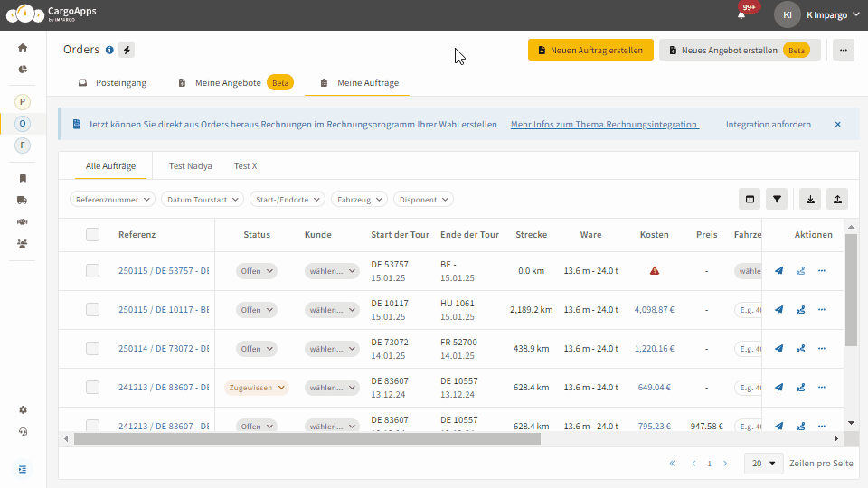Image resolution: width=868 pixels, height=488 pixels.
Task: Switch to the Posteingang tab
Action: (112, 83)
